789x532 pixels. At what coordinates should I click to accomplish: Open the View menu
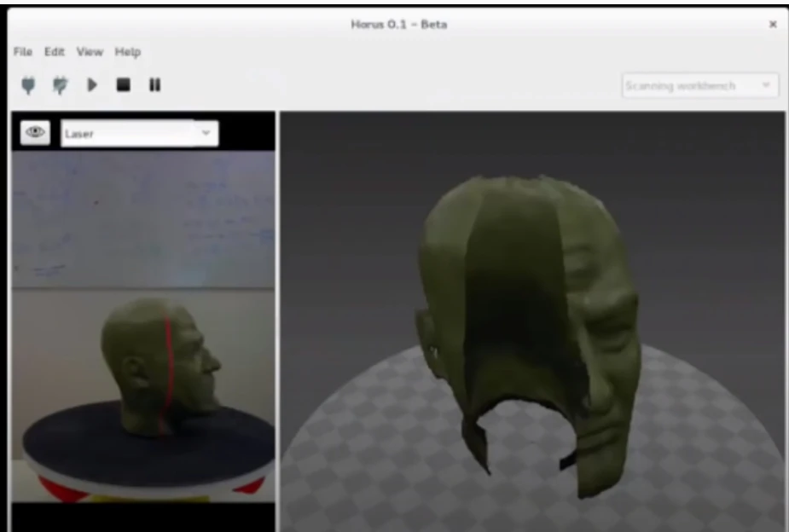point(90,52)
